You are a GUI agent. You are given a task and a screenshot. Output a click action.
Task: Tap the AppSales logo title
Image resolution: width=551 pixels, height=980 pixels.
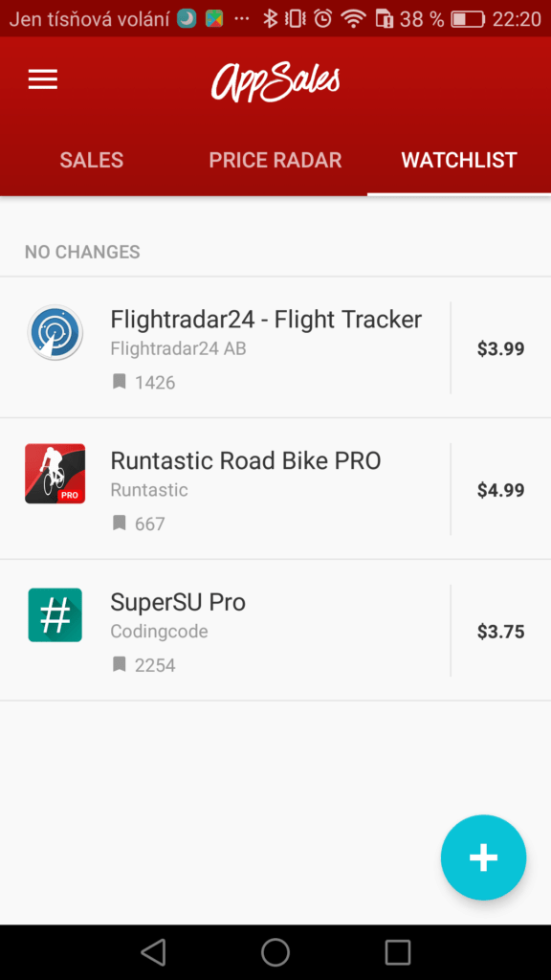coord(275,81)
